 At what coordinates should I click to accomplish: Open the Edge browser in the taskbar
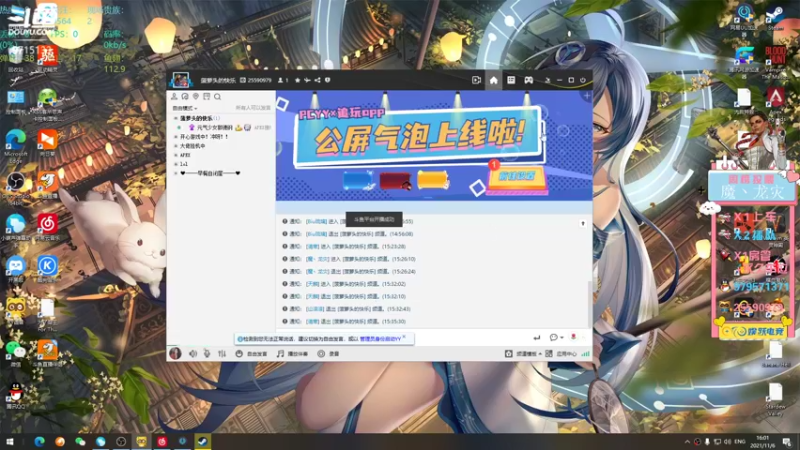[39, 442]
